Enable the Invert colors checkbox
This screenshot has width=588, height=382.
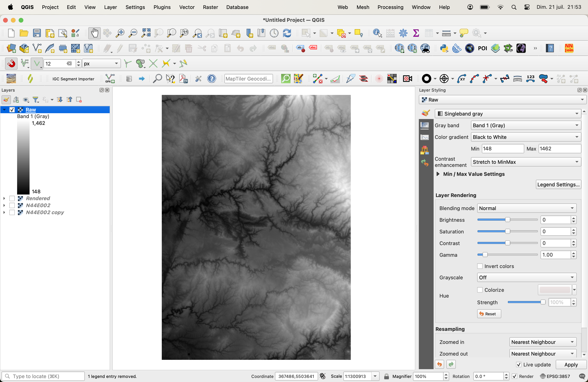(x=480, y=266)
